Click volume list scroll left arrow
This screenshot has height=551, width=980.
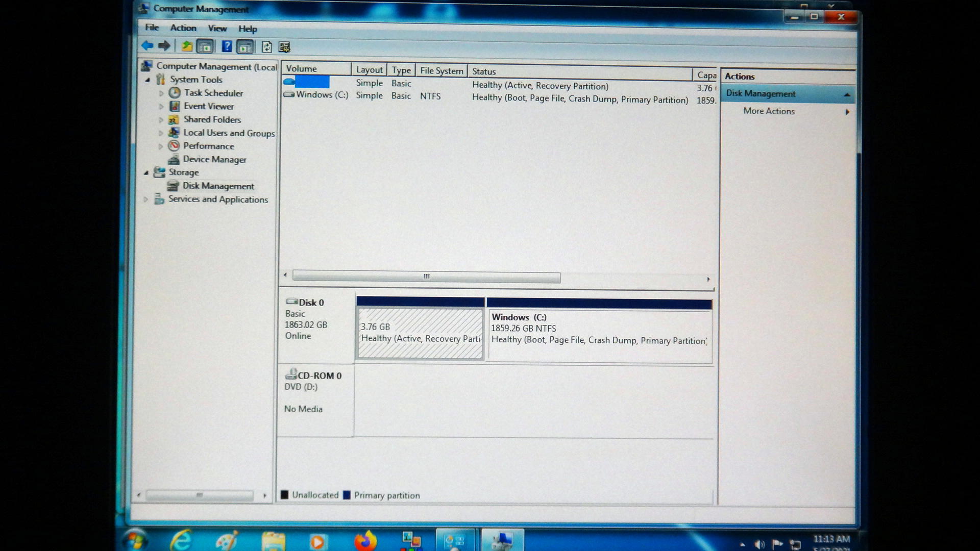click(x=285, y=275)
